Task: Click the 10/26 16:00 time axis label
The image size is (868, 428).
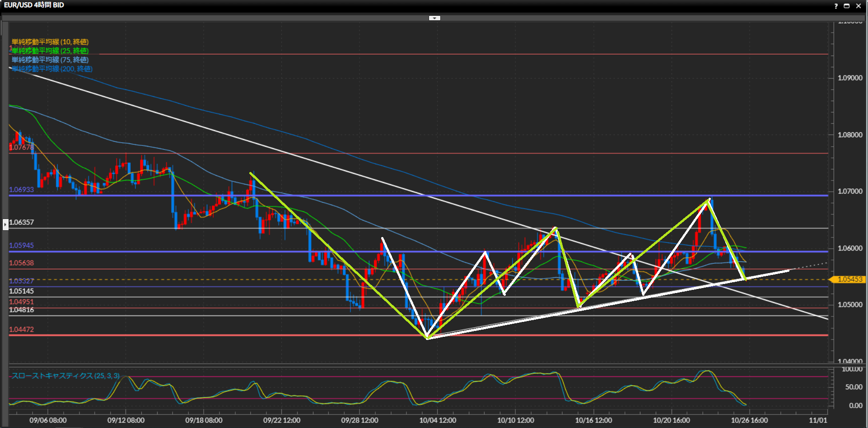Action: point(749,420)
